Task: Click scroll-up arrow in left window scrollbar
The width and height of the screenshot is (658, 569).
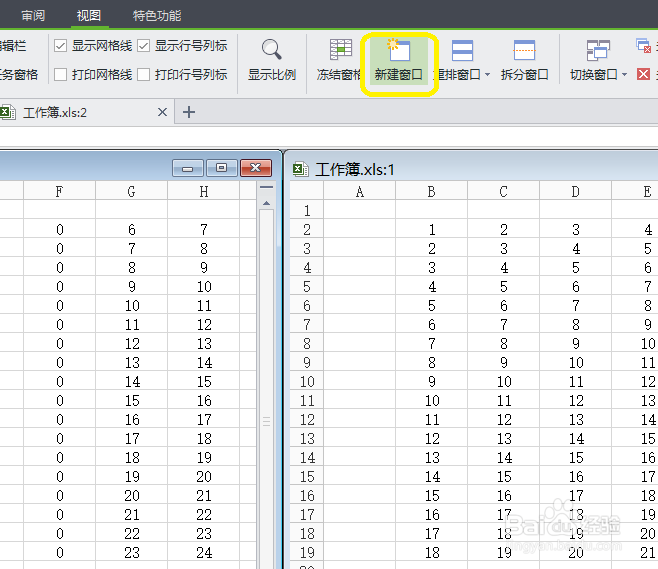Action: [266, 204]
